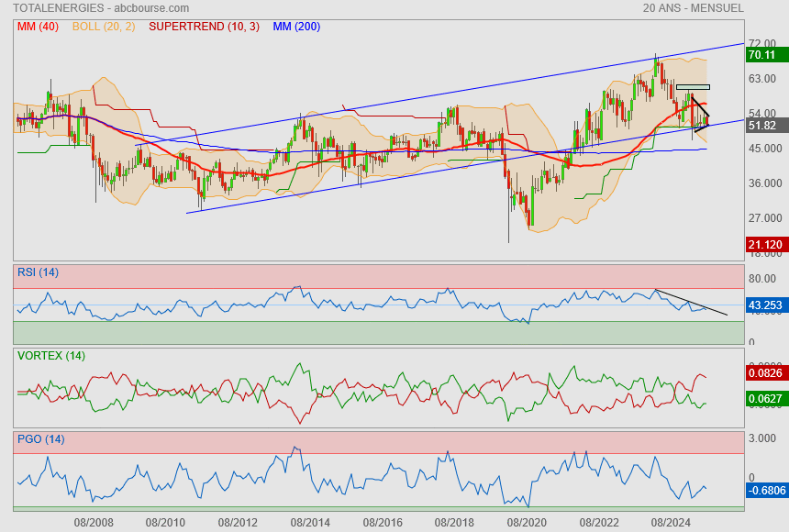Click the 08/2020 date on the time axis
The height and width of the screenshot is (532, 789).
pyautogui.click(x=527, y=522)
